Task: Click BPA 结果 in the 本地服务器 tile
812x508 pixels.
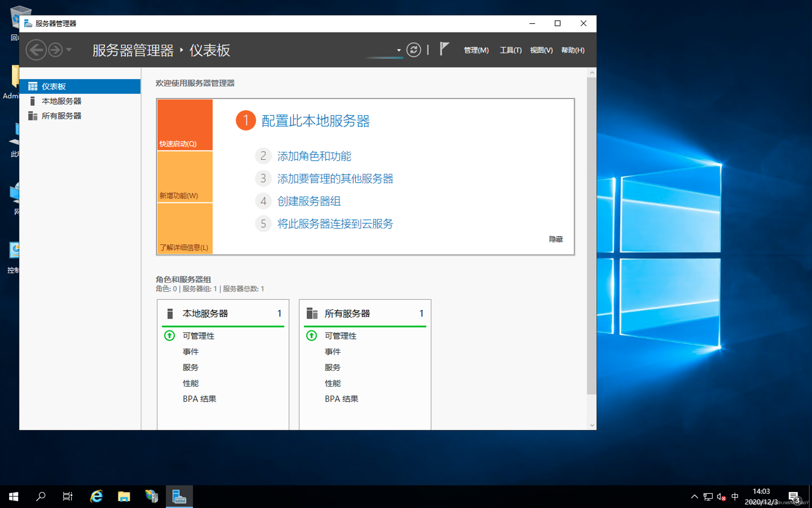Action: click(x=200, y=399)
